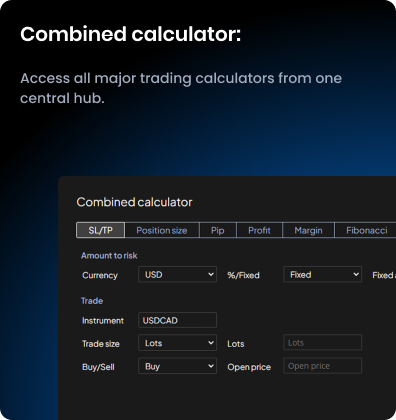Click the Instrument USDCAD input field
Viewport: 396px width, 420px height.
tap(177, 320)
